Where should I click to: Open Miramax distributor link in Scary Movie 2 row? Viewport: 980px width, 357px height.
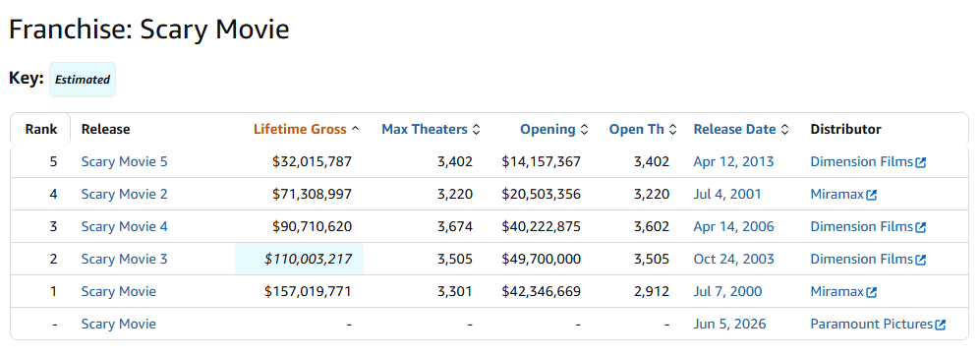[x=836, y=194]
